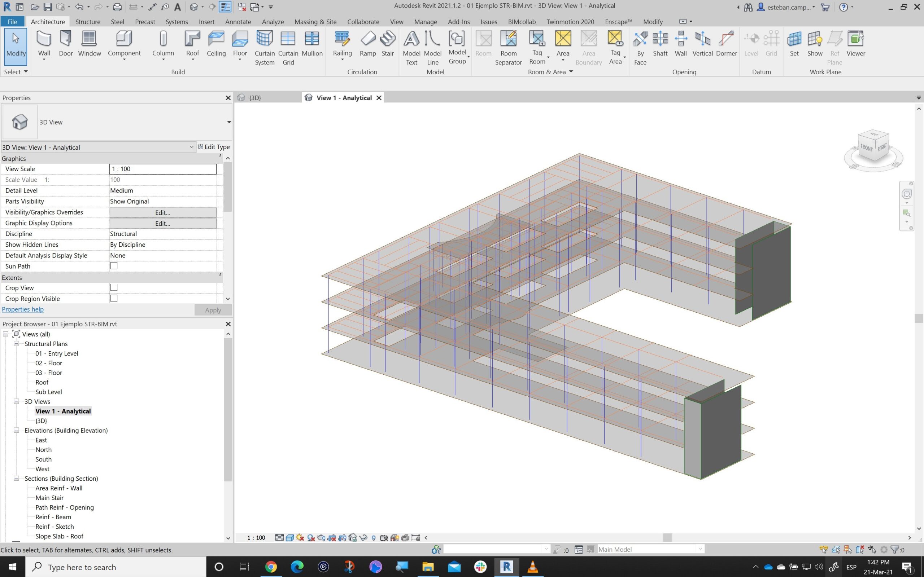Click the Model Text tool
Image resolution: width=924 pixels, height=577 pixels.
(411, 48)
